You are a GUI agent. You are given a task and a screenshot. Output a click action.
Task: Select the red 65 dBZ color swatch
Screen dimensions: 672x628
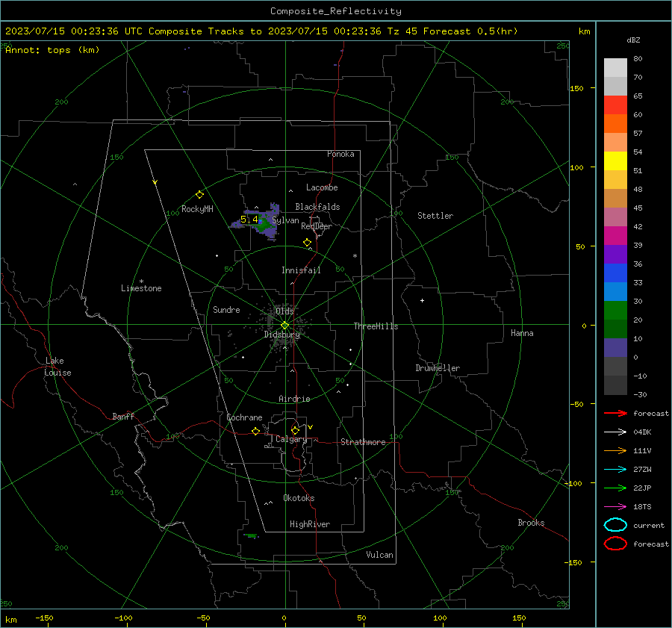coord(615,105)
